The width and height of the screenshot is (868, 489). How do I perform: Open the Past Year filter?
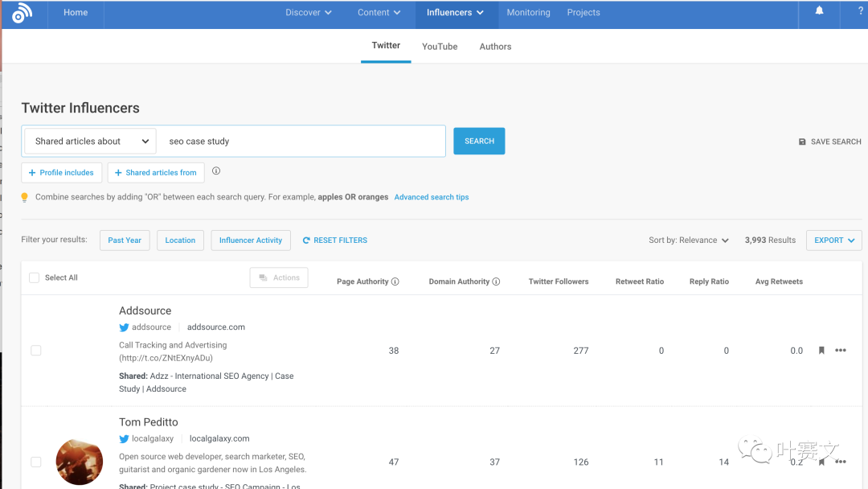point(125,240)
